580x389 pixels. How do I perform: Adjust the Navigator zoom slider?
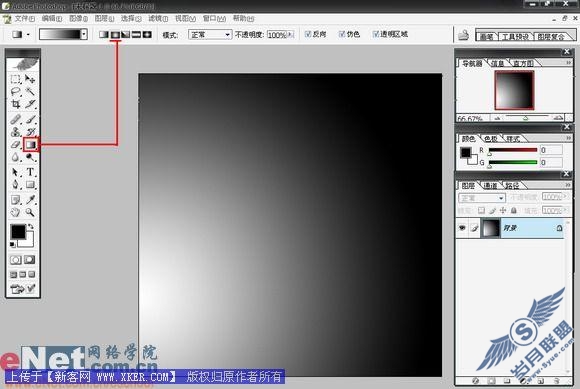coord(526,118)
